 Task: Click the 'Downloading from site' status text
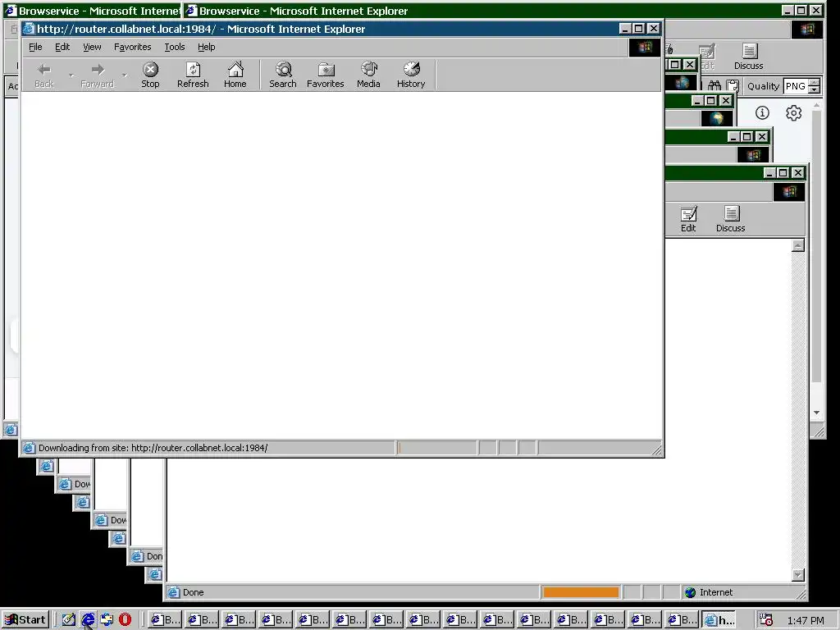153,448
